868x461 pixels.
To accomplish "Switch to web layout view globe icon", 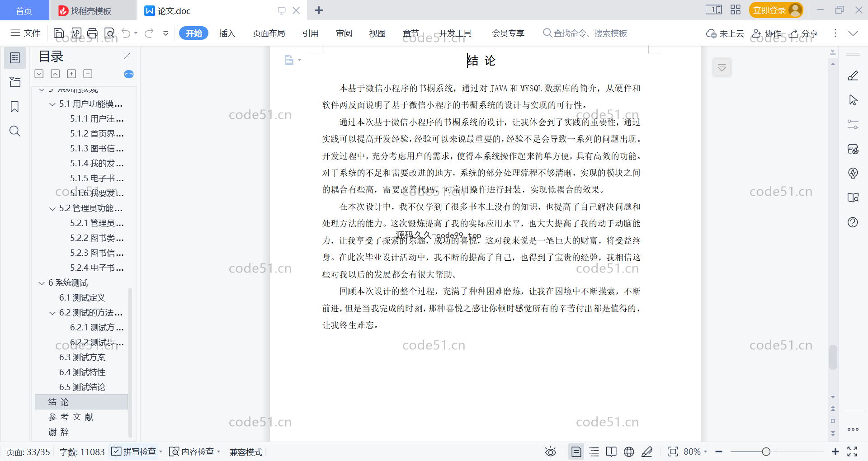I will (629, 452).
